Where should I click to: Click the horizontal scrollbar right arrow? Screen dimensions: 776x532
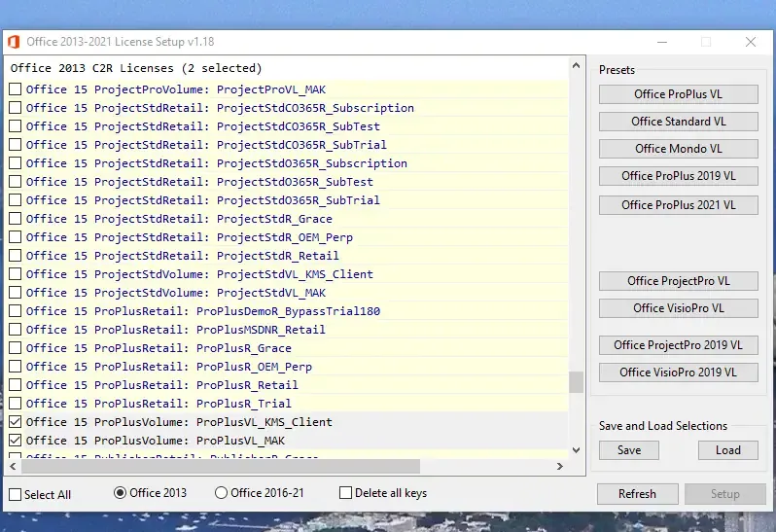click(560, 466)
